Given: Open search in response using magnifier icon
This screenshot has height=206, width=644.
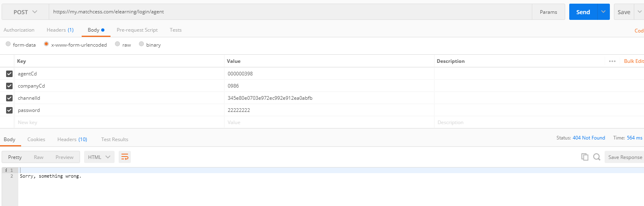Looking at the screenshot, I should [x=596, y=157].
